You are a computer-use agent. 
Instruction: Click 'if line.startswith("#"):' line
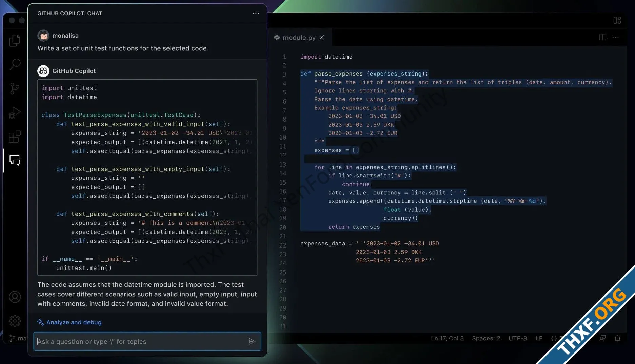click(x=370, y=175)
